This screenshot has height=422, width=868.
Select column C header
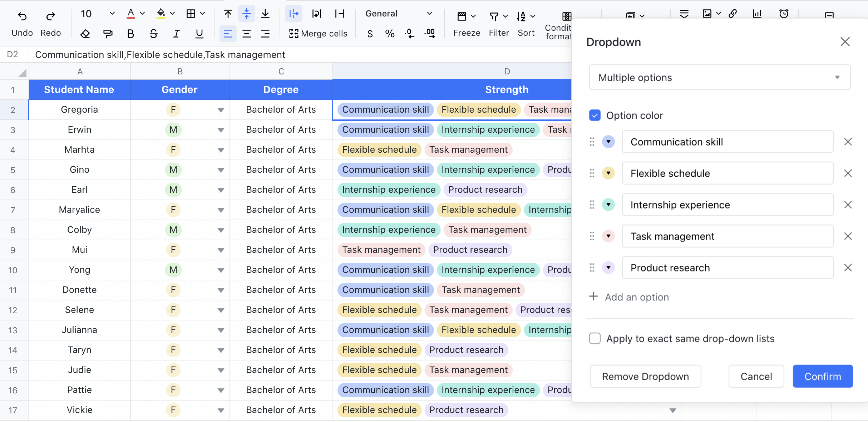point(281,72)
